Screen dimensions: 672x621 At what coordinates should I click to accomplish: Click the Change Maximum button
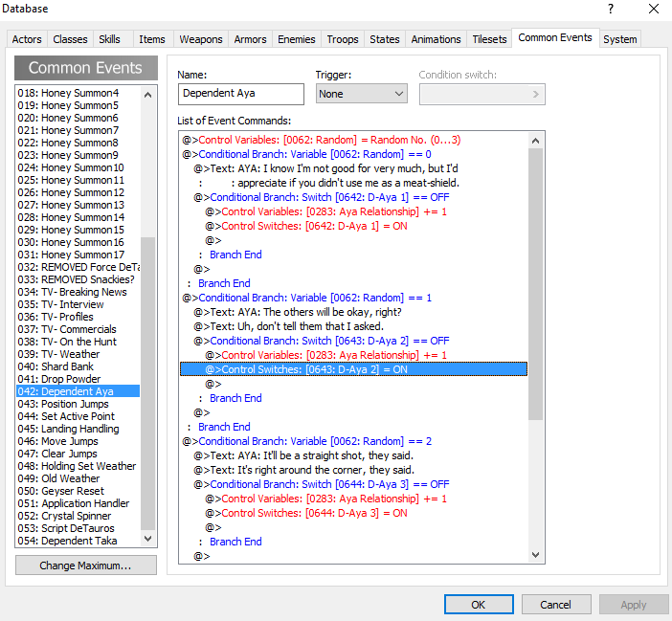click(x=86, y=566)
